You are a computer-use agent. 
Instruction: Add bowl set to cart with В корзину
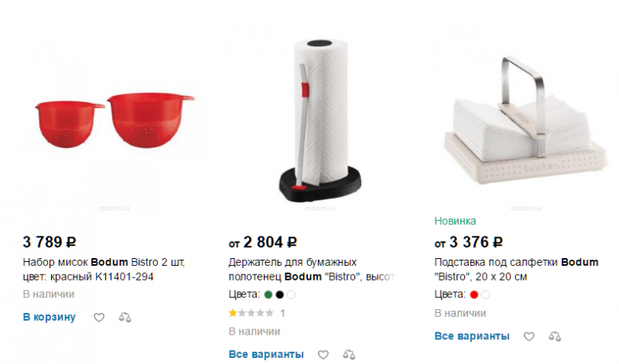(x=49, y=317)
